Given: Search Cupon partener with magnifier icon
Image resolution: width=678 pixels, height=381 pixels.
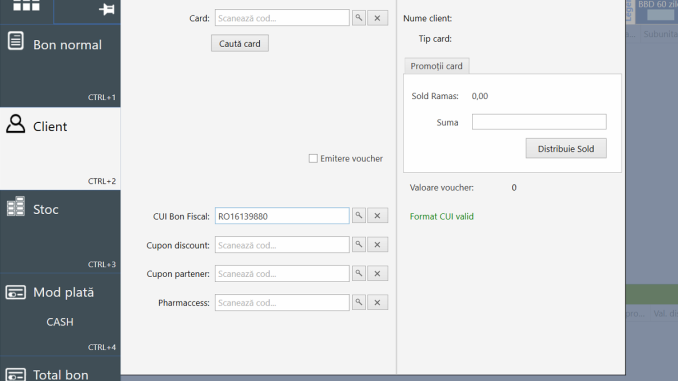Looking at the screenshot, I should [x=359, y=273].
